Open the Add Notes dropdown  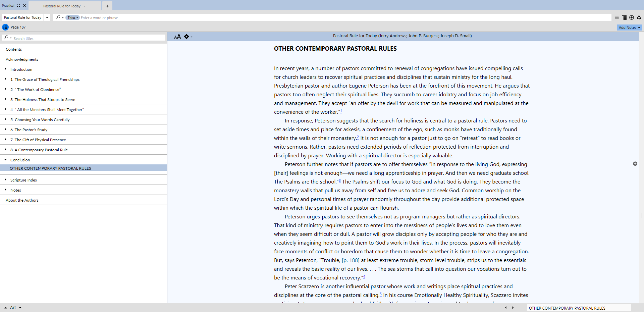(x=629, y=28)
